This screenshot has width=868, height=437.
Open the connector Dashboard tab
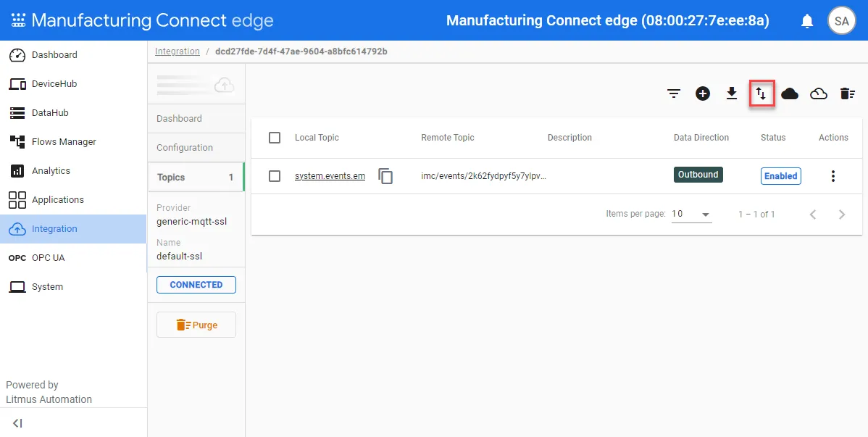point(196,119)
